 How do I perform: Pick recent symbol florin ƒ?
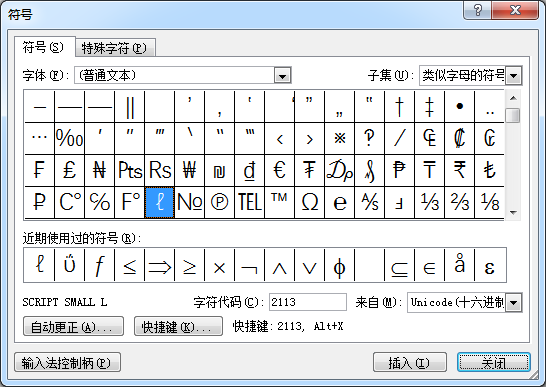tap(99, 265)
